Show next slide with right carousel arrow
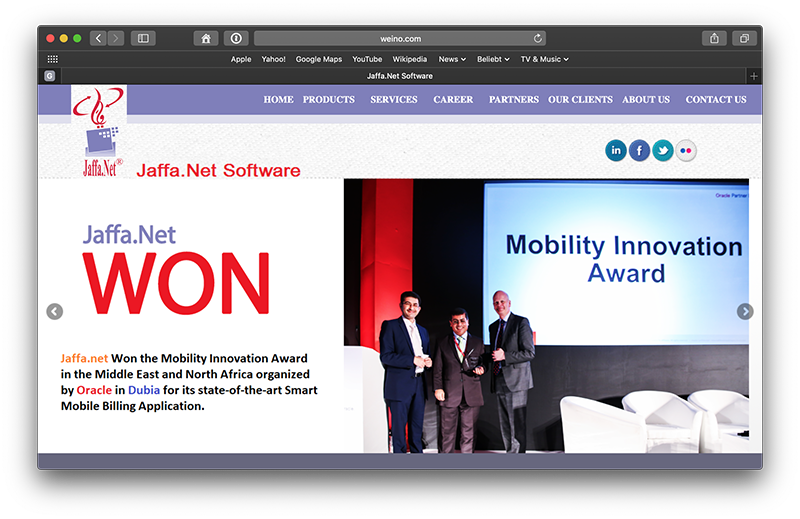 coord(745,311)
